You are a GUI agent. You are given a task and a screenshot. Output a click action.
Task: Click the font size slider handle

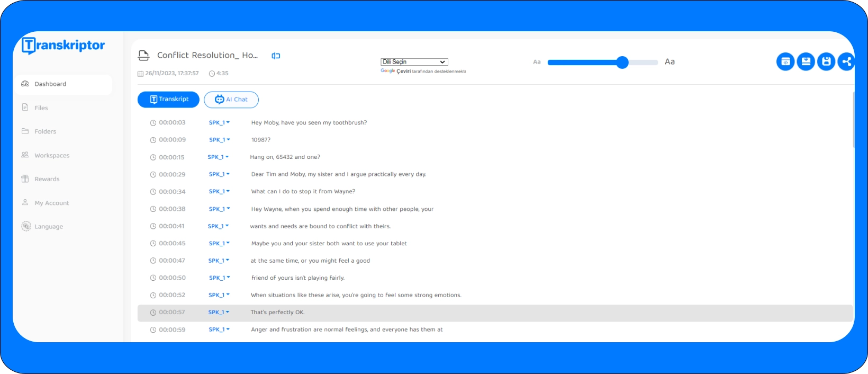point(622,63)
